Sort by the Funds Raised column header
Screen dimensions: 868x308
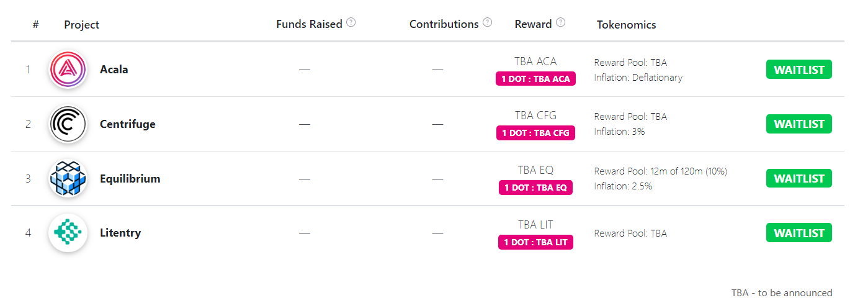tap(309, 24)
